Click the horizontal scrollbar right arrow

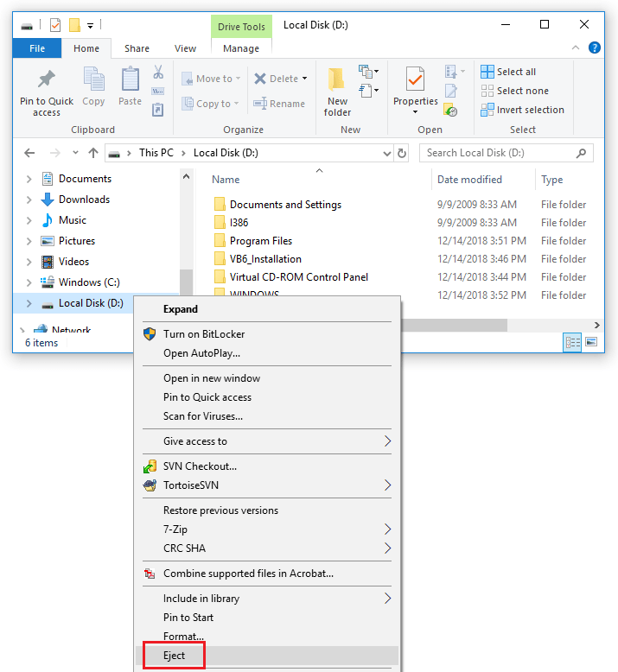[x=597, y=326]
